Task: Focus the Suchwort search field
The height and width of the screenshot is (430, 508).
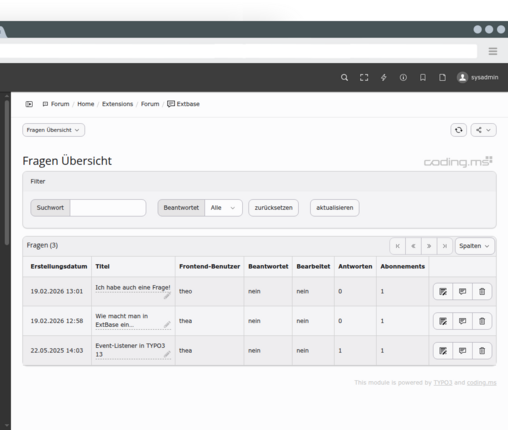Action: pyautogui.click(x=108, y=208)
